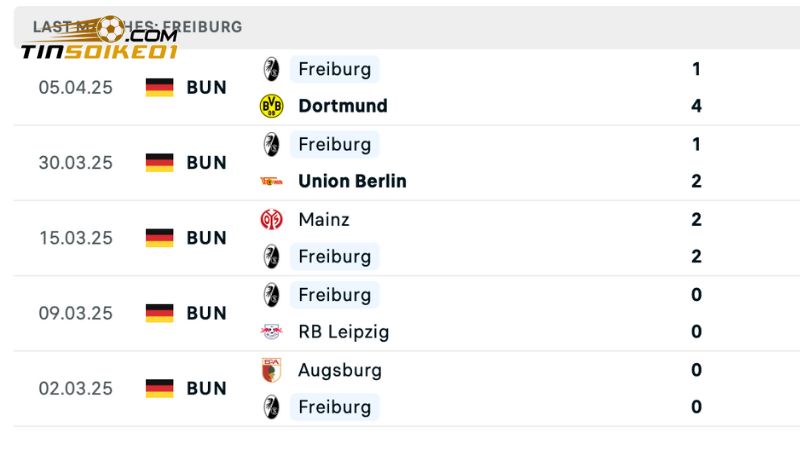This screenshot has width=800, height=450.
Task: Select the 09.03.25 match date
Action: pos(75,313)
